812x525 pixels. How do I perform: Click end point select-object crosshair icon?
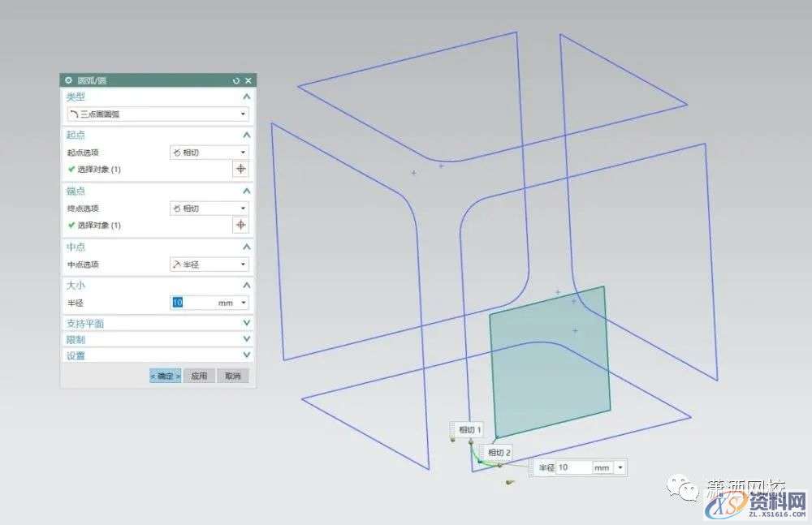click(x=240, y=225)
